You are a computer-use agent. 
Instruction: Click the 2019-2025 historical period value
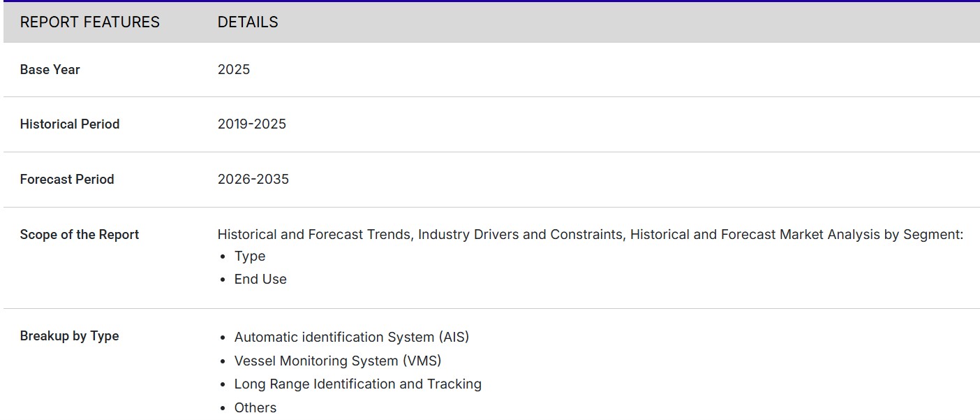click(251, 124)
